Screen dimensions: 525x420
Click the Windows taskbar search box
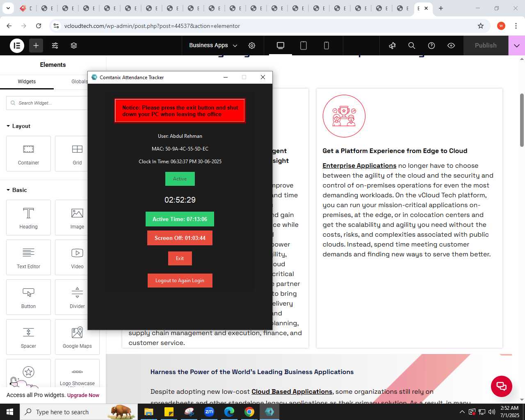coord(78,412)
